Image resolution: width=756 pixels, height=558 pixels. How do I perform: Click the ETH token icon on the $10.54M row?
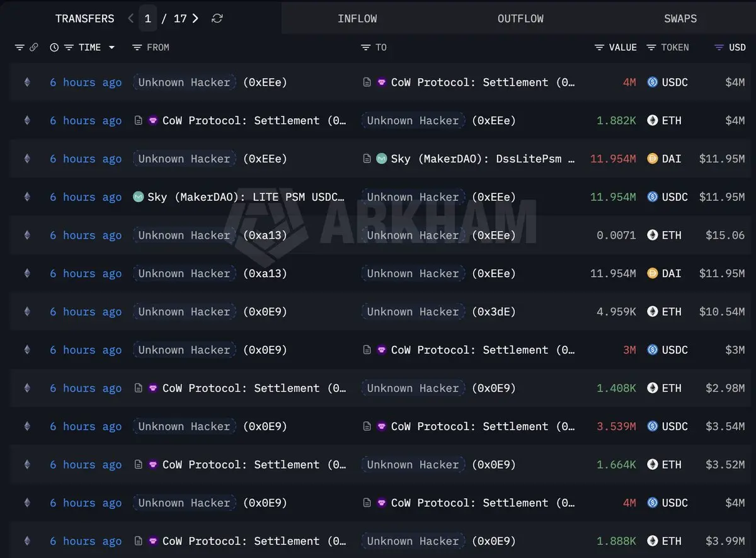652,311
